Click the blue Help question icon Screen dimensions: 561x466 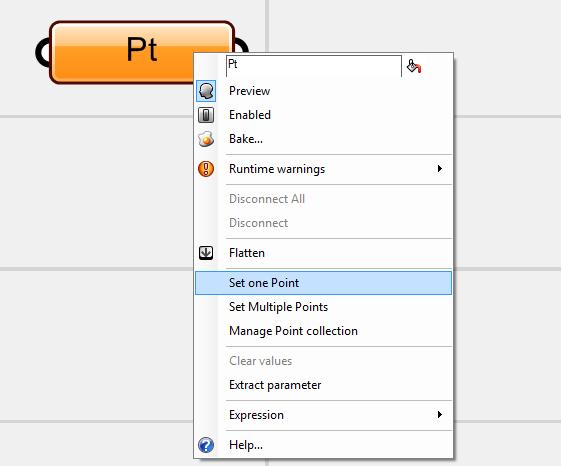click(x=206, y=445)
